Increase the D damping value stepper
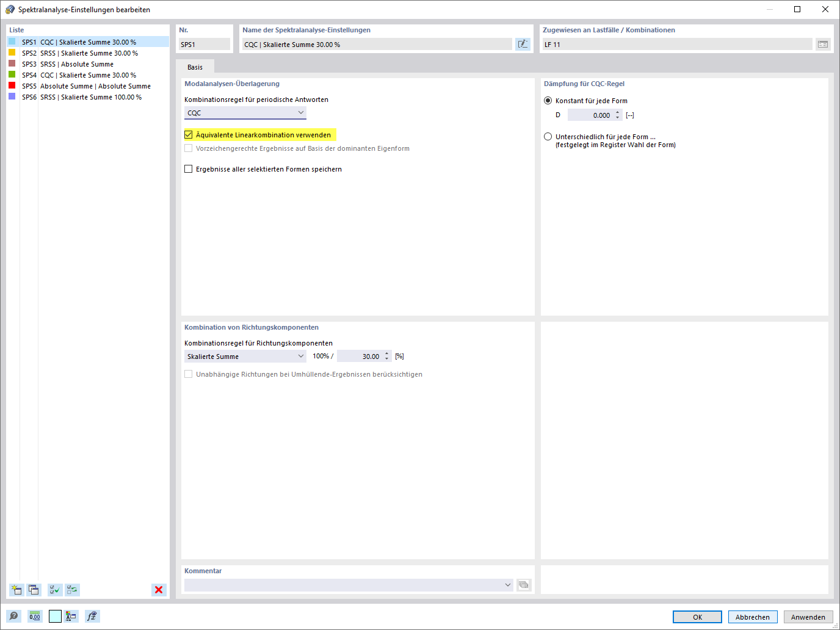The image size is (840, 630). [x=618, y=112]
